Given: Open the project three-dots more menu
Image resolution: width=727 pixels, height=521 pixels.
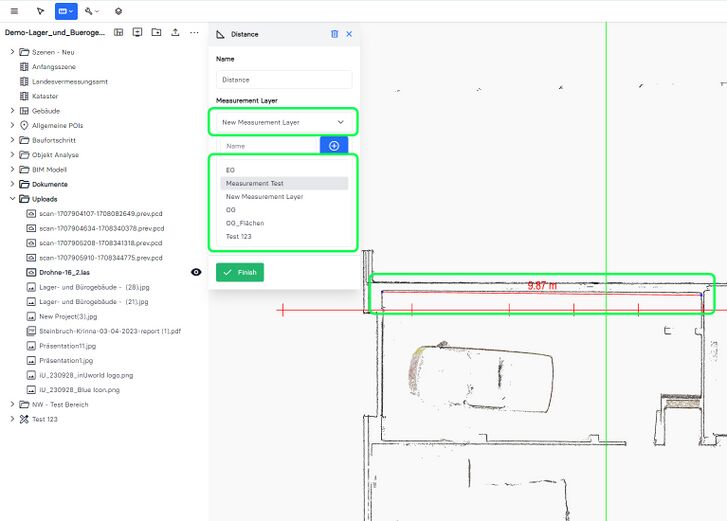Looking at the screenshot, I should (194, 32).
